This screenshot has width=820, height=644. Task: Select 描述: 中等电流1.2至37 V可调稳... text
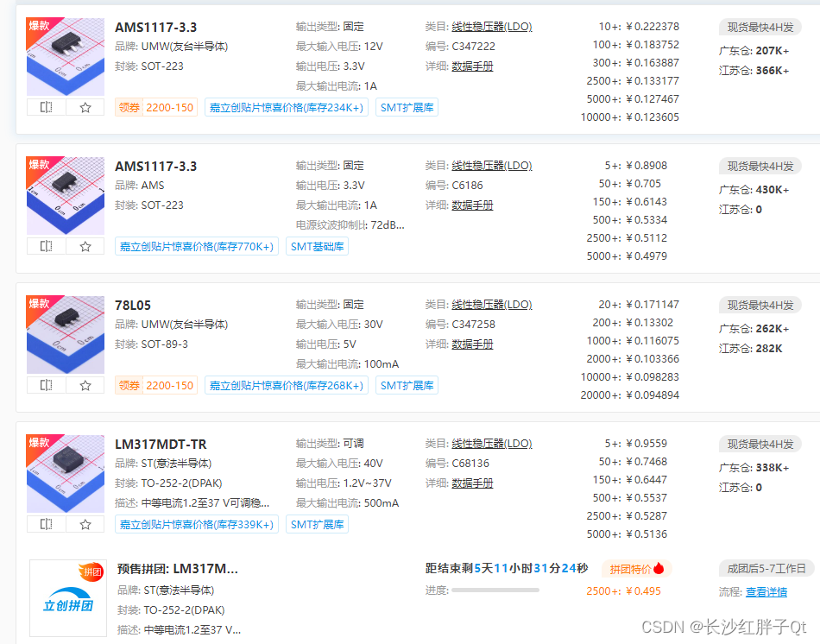pos(192,503)
